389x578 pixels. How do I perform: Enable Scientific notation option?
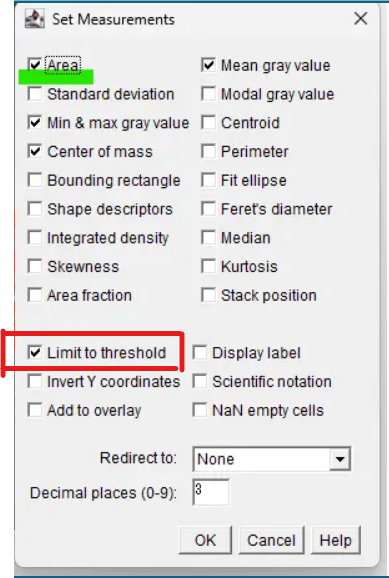coord(199,382)
